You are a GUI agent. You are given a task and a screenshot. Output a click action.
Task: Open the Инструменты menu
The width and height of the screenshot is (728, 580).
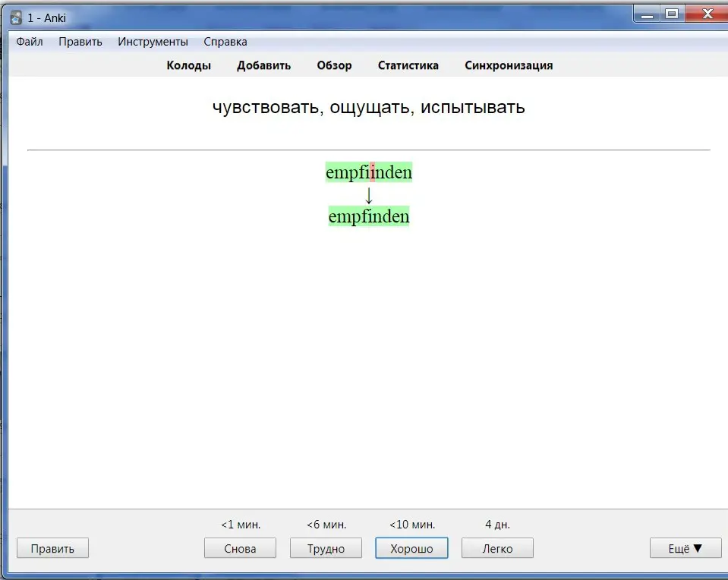click(153, 42)
